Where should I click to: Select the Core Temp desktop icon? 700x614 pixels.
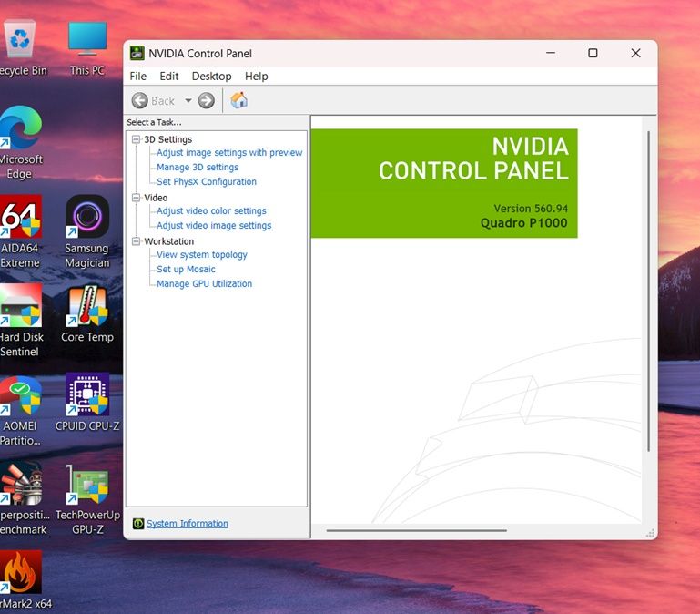pyautogui.click(x=87, y=312)
